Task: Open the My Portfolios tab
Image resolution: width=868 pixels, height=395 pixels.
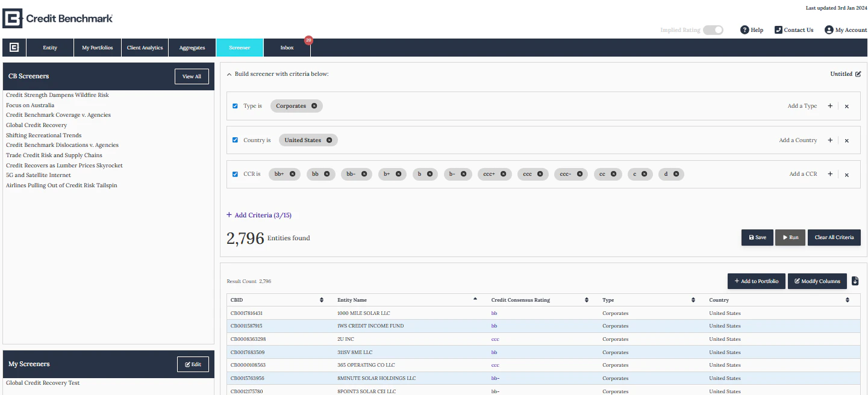Action: click(x=98, y=48)
